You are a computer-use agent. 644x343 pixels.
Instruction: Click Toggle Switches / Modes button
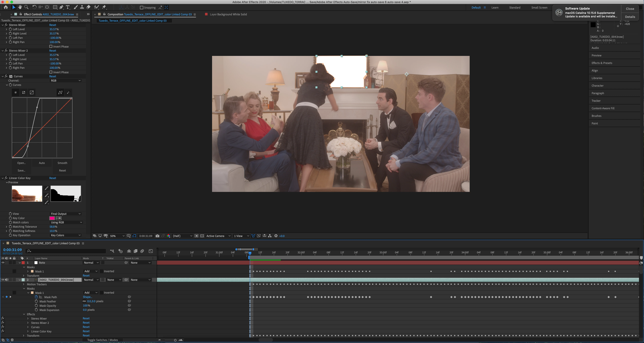tap(103, 340)
